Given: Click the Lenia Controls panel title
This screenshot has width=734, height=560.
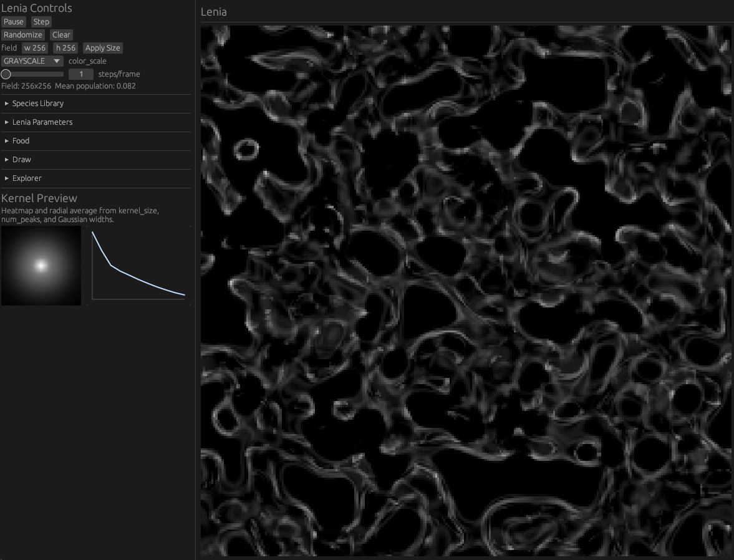Looking at the screenshot, I should 37,8.
